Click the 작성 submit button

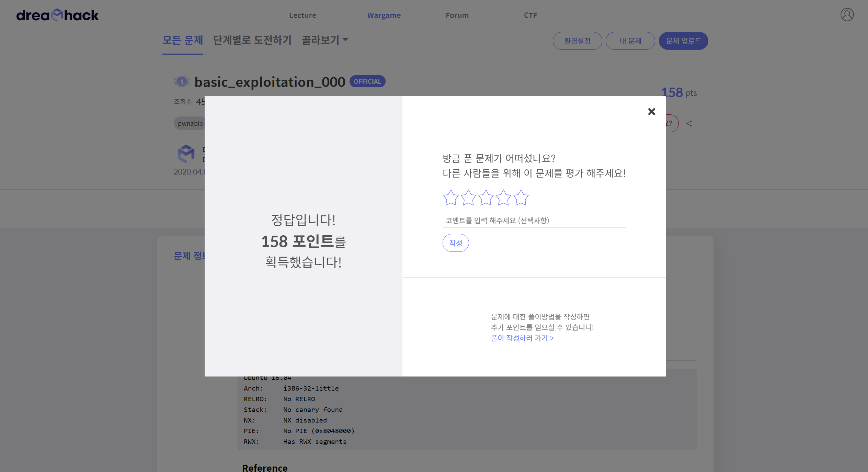click(455, 243)
